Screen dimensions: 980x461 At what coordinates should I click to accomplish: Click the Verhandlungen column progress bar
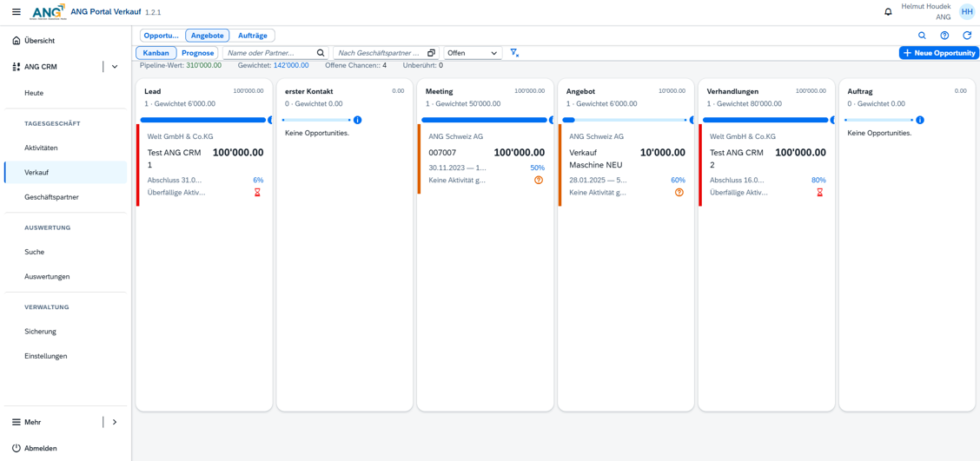point(765,120)
